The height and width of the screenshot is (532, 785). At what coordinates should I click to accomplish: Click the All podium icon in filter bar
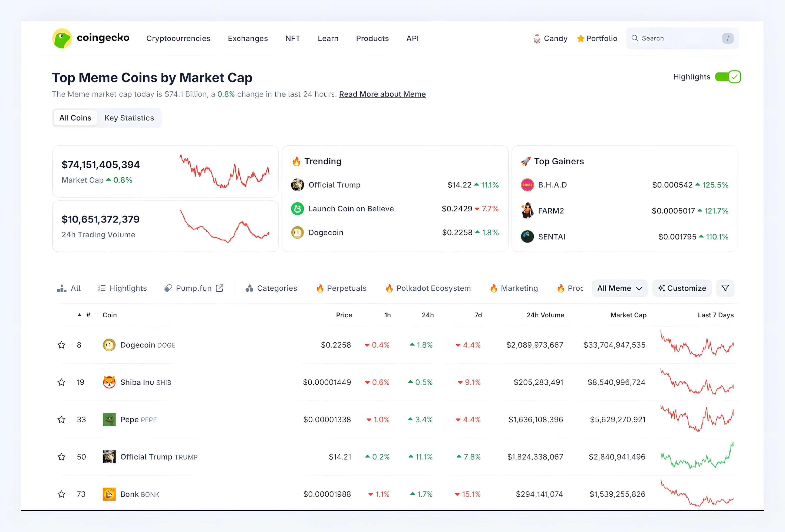[62, 288]
